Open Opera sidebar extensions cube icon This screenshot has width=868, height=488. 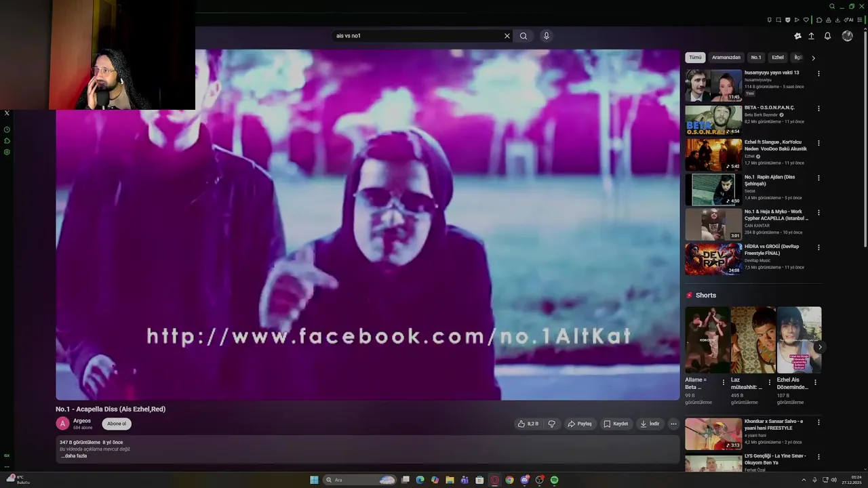click(7, 141)
